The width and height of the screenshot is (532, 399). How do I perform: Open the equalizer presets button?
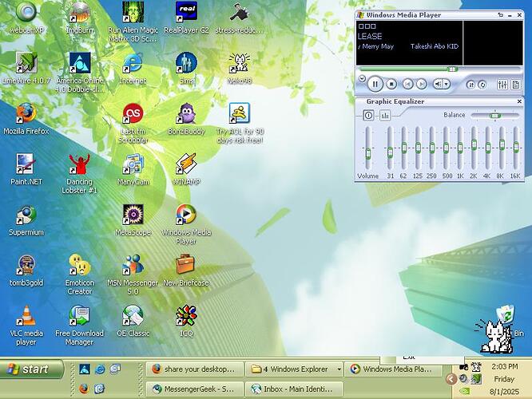click(x=385, y=116)
